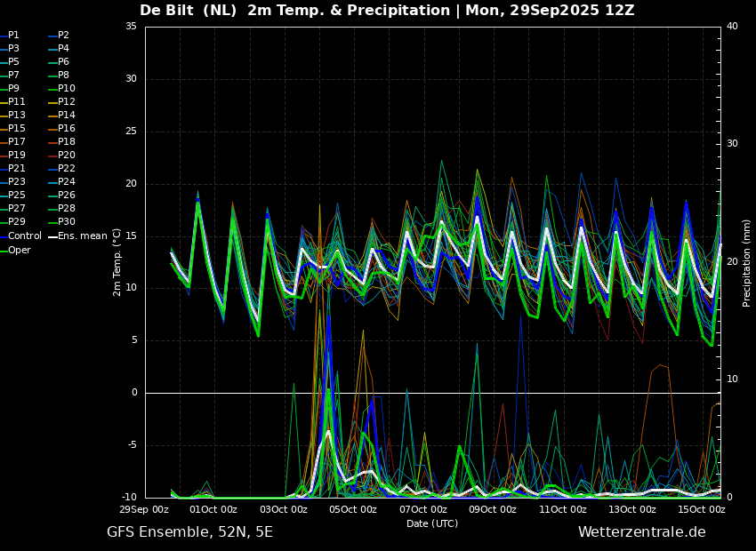
Task: Click the P20 legend label
Action: [62, 155]
